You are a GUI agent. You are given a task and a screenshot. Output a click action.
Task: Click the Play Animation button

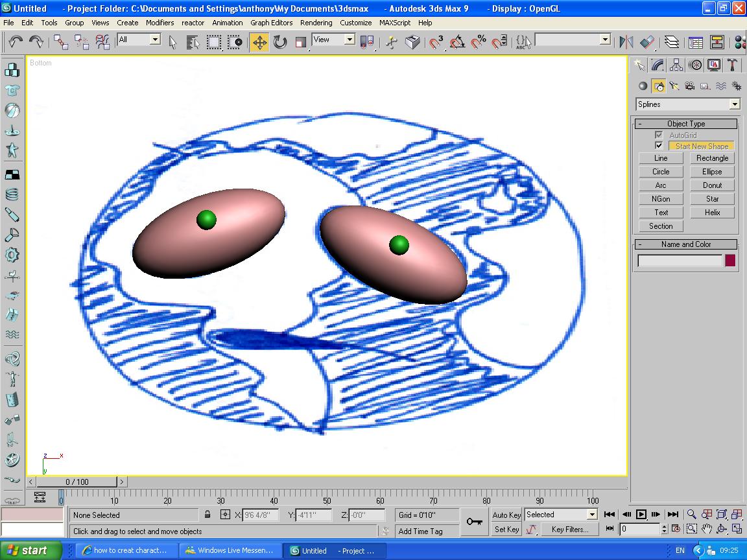tap(641, 514)
